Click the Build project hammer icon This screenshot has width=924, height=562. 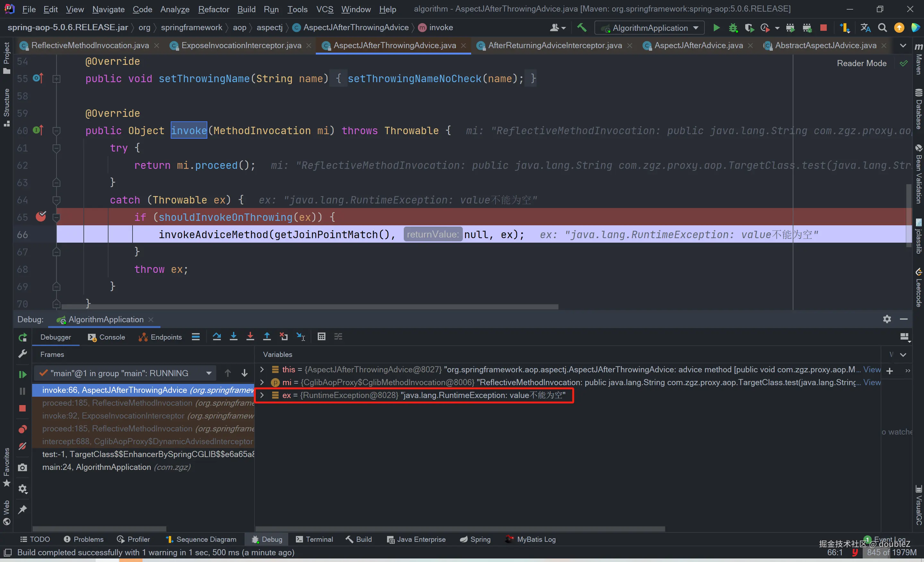coord(582,28)
